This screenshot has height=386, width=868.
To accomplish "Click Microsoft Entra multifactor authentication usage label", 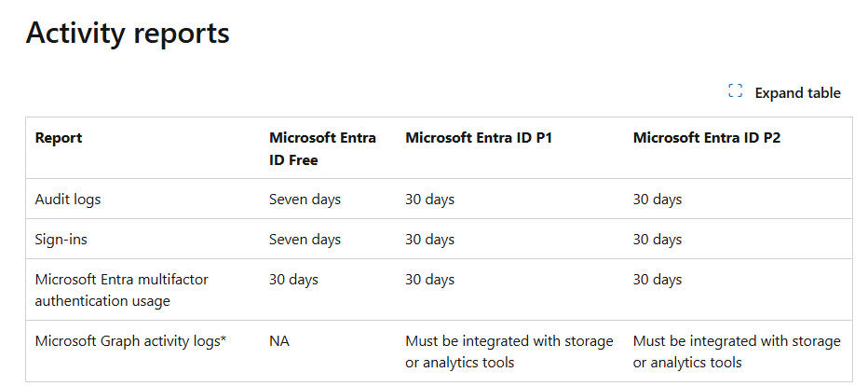I will pyautogui.click(x=122, y=290).
